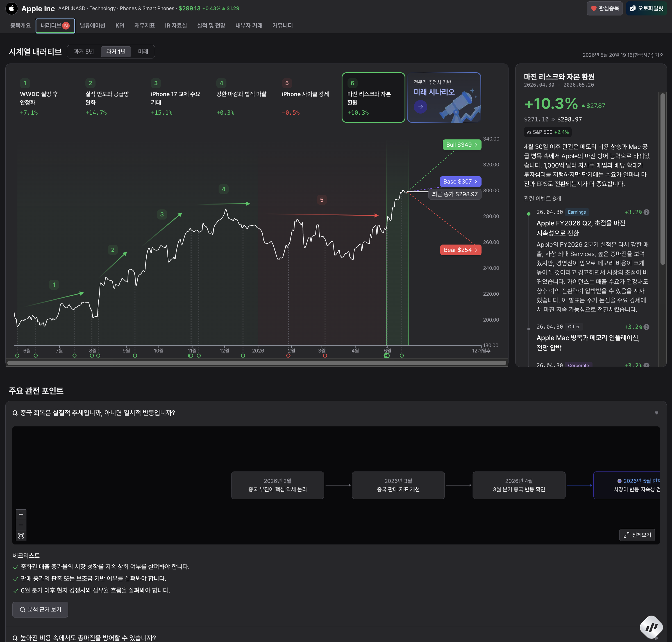Click chart segment marker 2
This screenshot has height=642, width=672.
pyautogui.click(x=113, y=250)
